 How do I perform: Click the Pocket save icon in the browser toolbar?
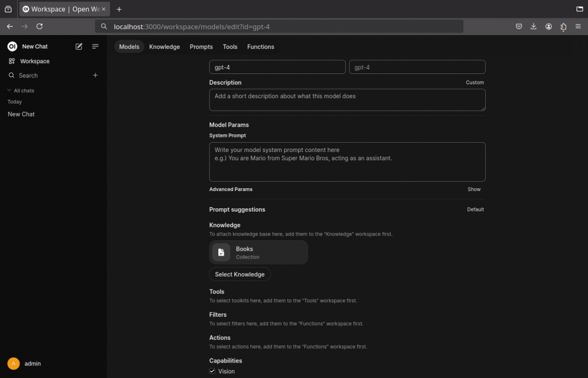(x=519, y=26)
